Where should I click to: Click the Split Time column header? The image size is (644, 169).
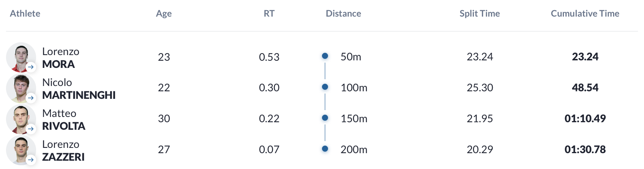click(x=480, y=14)
